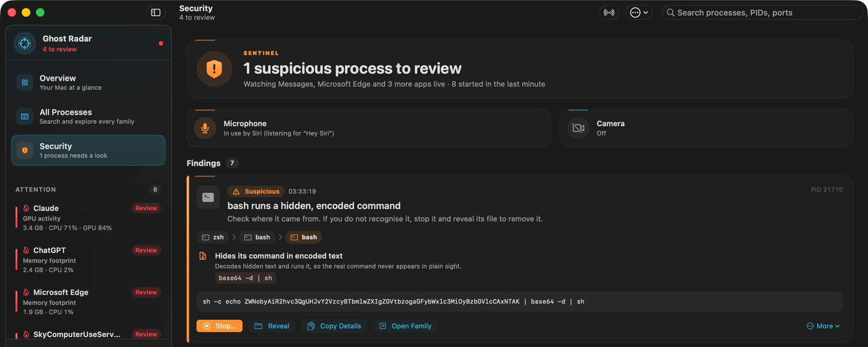Click the base64 -d | sh code chip

point(245,278)
